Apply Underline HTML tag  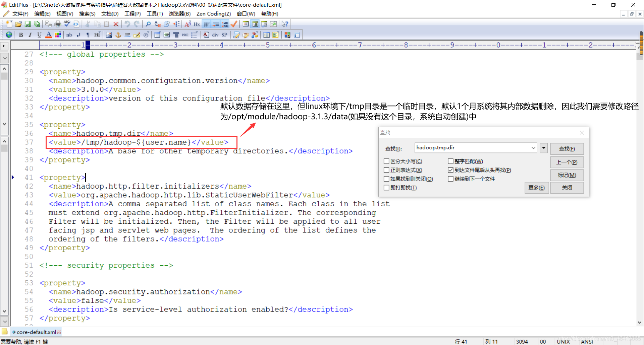pyautogui.click(x=39, y=35)
